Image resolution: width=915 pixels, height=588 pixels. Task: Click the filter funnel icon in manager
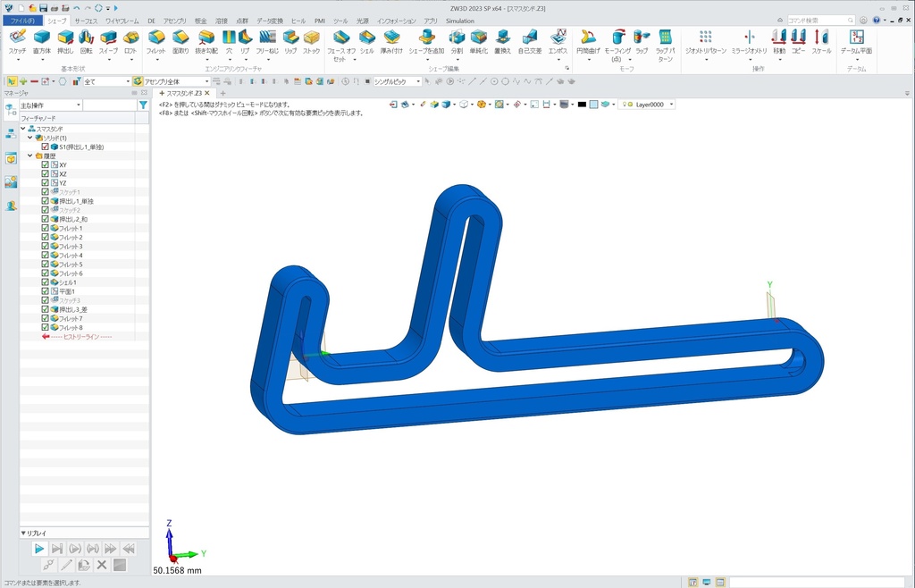tap(143, 105)
